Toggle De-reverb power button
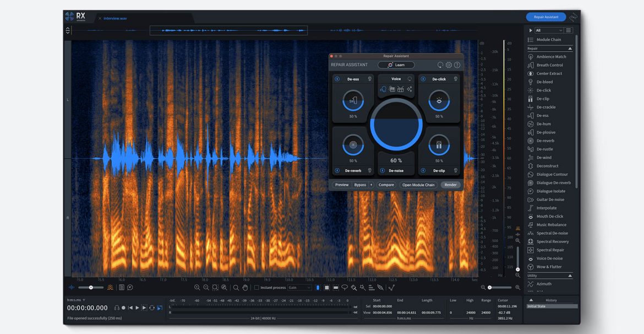Viewport: 644px width, 334px height. coord(337,170)
